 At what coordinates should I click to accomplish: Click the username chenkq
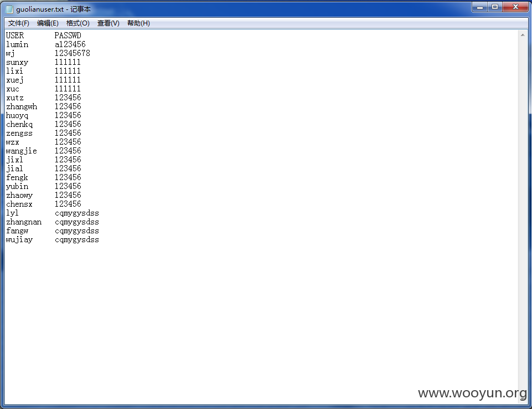point(19,124)
